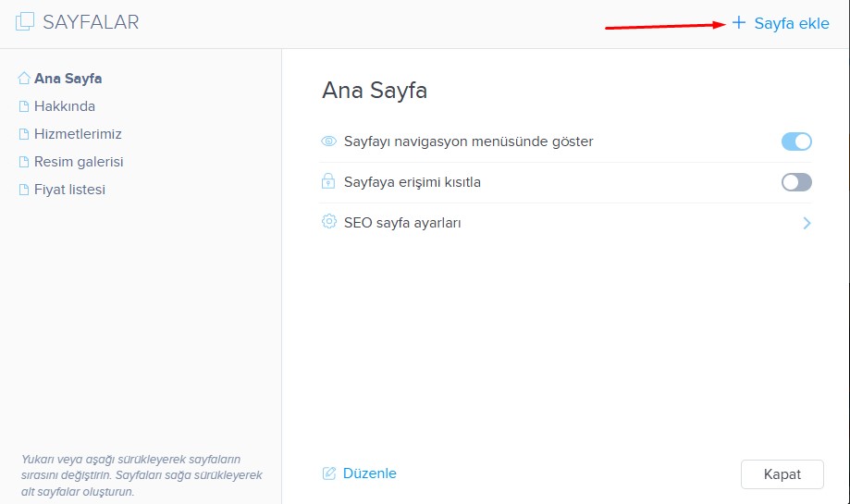Open Hizmetlerimiz page from the list

[x=78, y=134]
